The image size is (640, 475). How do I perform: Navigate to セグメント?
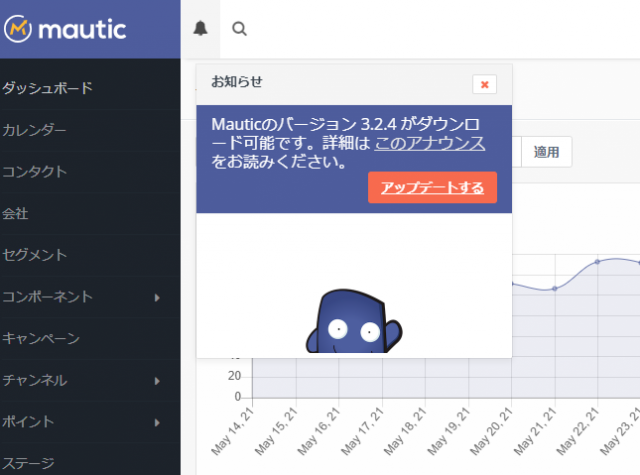(x=35, y=255)
